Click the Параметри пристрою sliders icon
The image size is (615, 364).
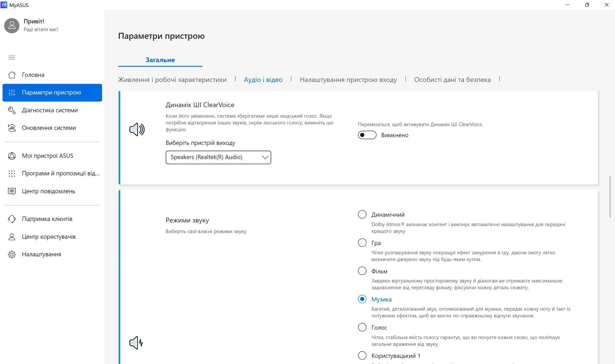(12, 93)
